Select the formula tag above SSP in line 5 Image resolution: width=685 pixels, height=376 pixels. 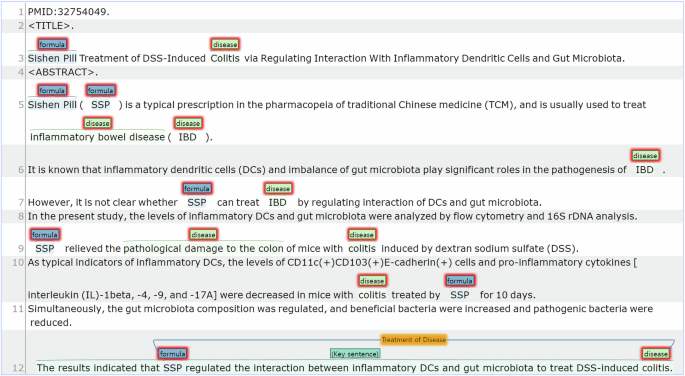(x=100, y=90)
